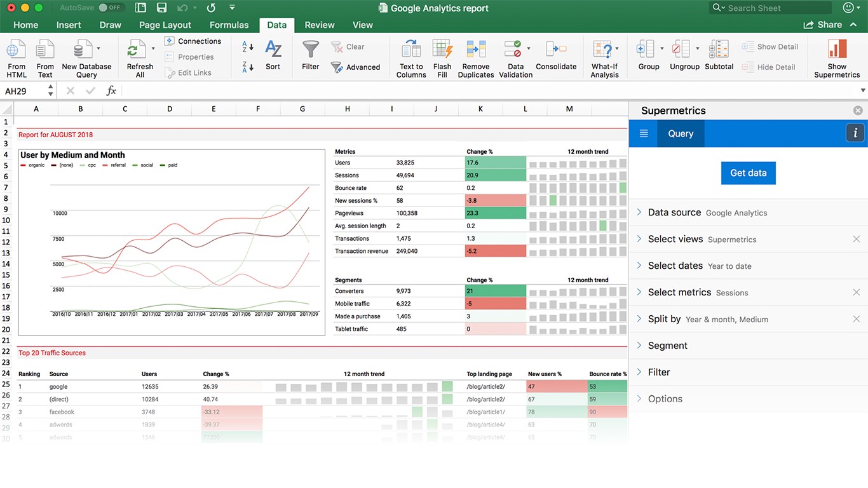Close the Supermetrics panel
This screenshot has height=488, width=868.
tap(858, 111)
